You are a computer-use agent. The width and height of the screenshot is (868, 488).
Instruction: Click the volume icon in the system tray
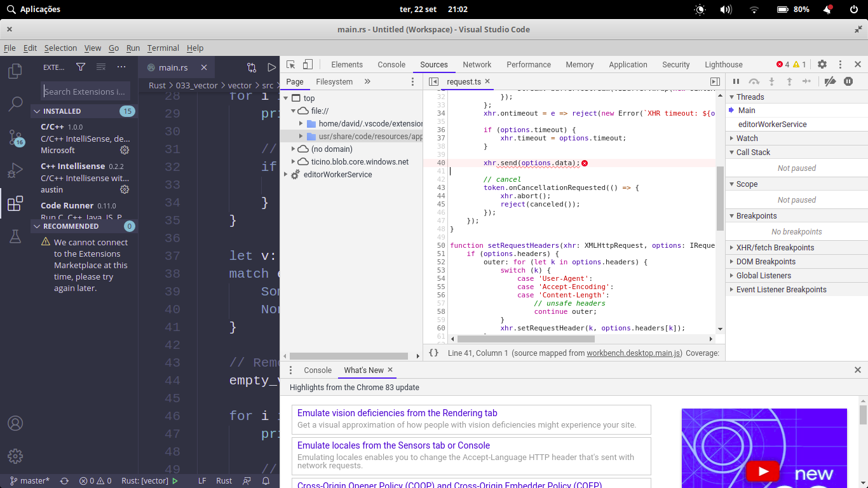(x=725, y=9)
